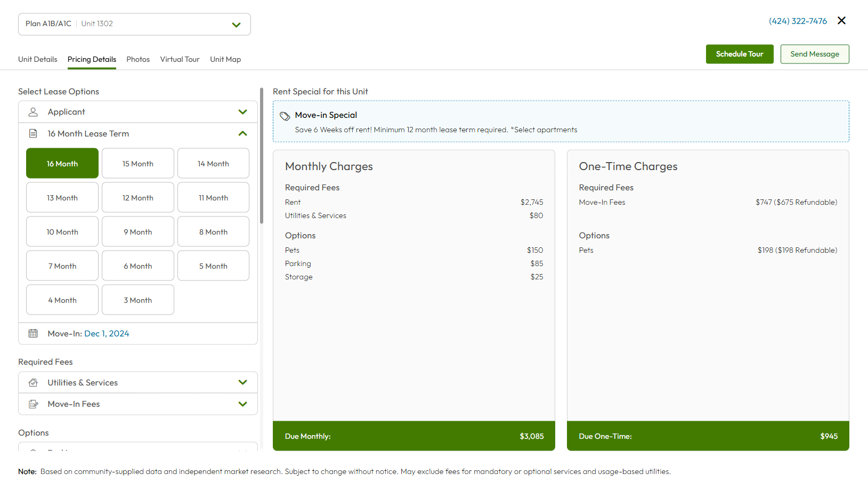This screenshot has width=868, height=482.
Task: Click the Move-in Special tag icon
Action: coord(285,116)
